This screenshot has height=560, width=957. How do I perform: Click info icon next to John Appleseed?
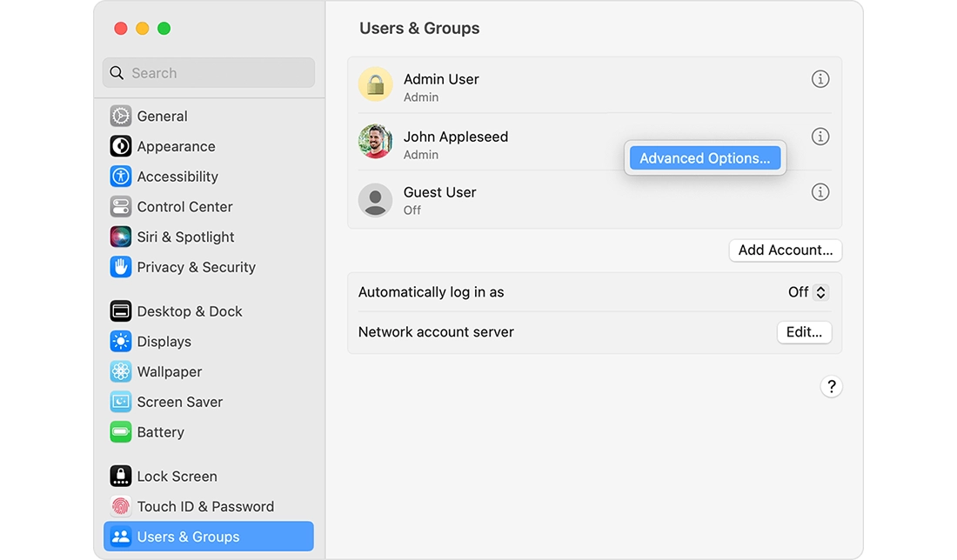[820, 137]
